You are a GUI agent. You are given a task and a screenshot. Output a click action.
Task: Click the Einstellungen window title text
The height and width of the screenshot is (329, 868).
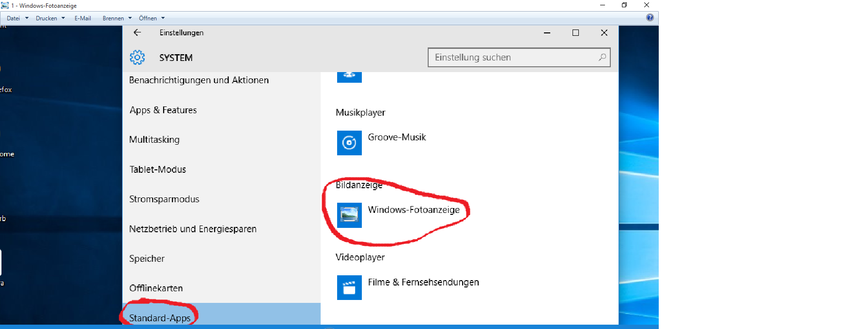click(x=182, y=32)
